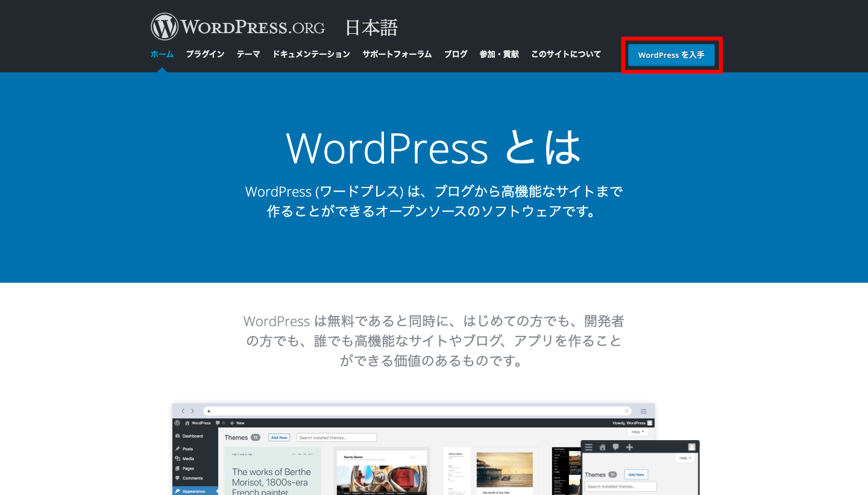Click the reload icon in illustrated address bar

pyautogui.click(x=627, y=411)
